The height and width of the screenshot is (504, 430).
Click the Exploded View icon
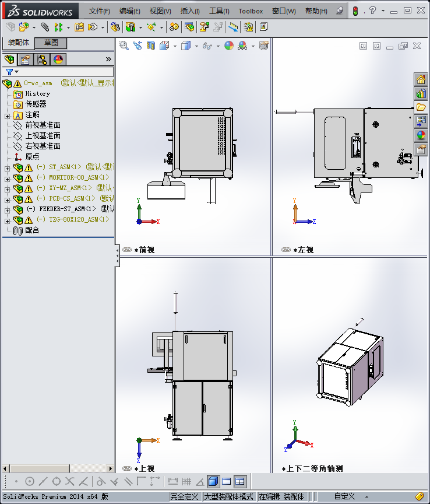(205, 27)
